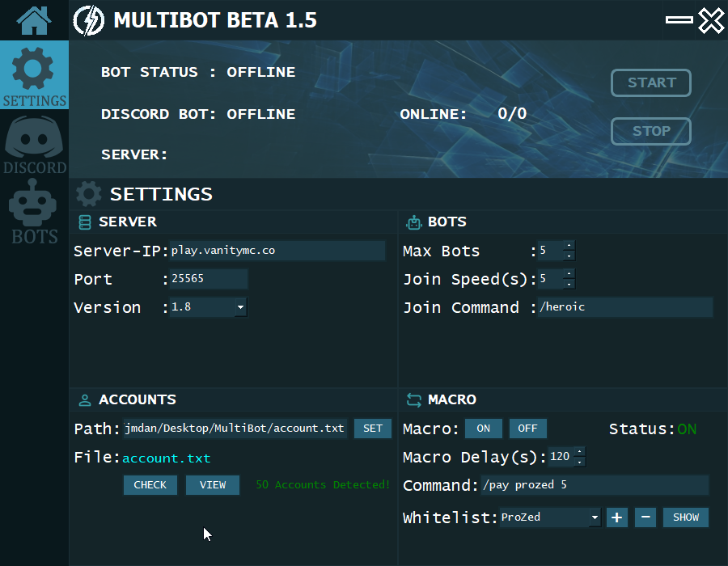Screen dimensions: 728x566
Task: Click VIEW to see accounts
Action: coord(213,485)
